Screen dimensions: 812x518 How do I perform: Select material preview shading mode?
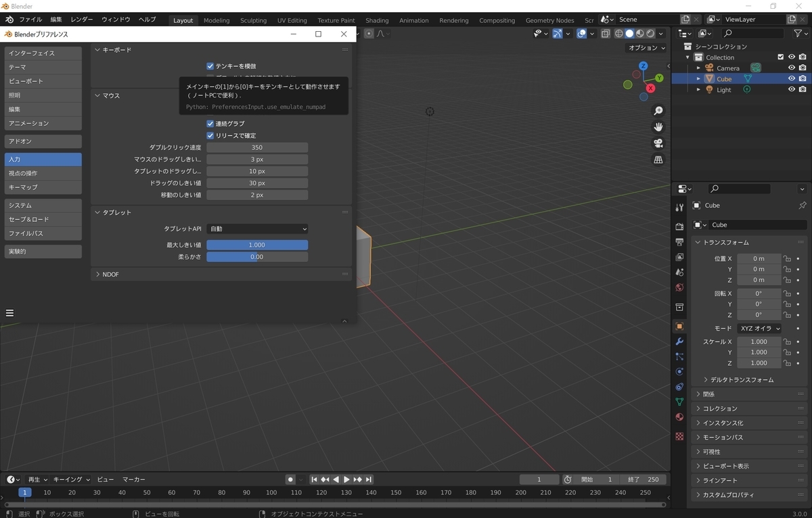(x=640, y=33)
